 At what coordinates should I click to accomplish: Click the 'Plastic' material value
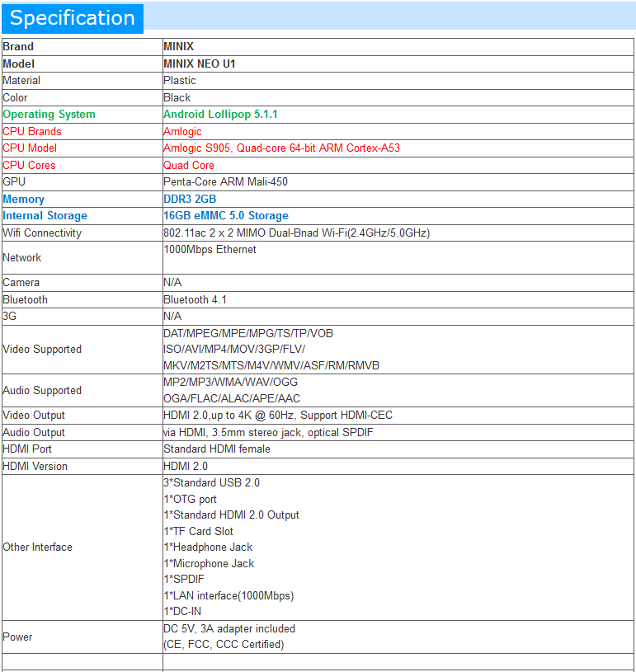180,81
